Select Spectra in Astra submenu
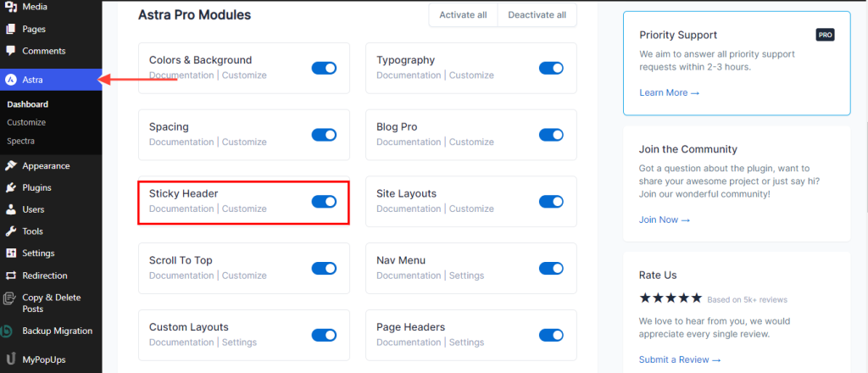 click(21, 141)
